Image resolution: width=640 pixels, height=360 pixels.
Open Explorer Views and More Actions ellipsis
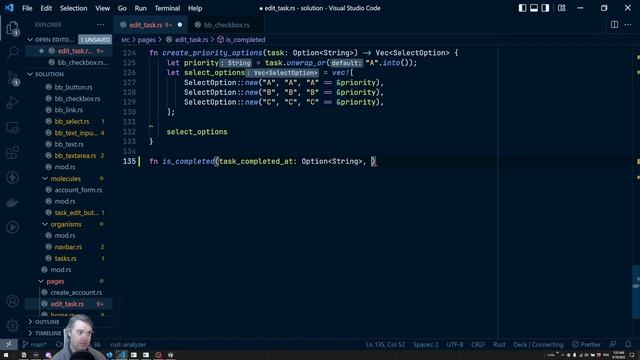point(100,24)
